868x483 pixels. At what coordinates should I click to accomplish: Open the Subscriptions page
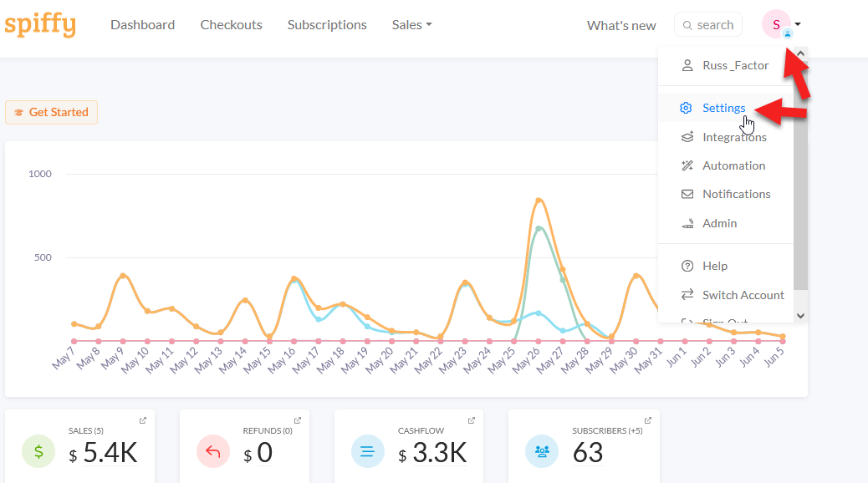click(x=327, y=25)
